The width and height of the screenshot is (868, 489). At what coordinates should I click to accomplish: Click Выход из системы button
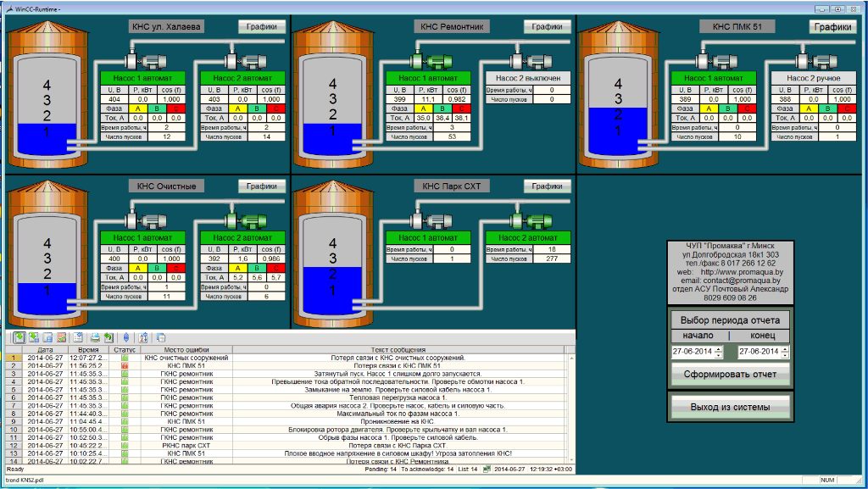click(x=730, y=408)
